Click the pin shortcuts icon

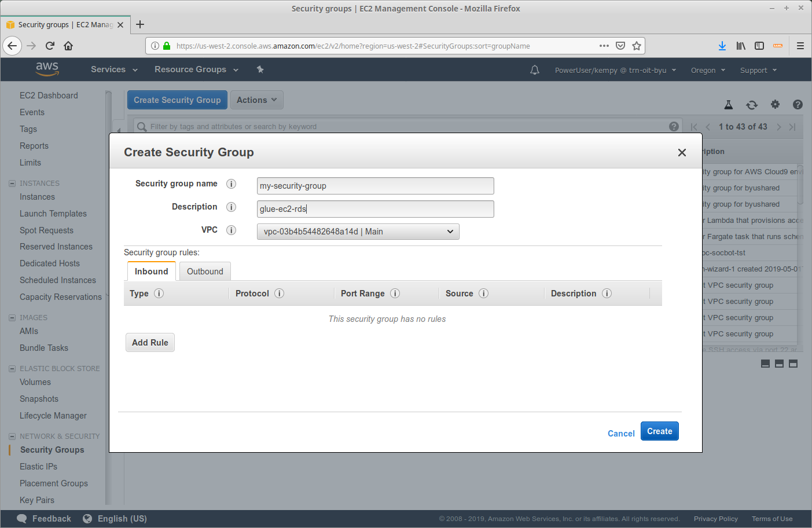click(x=260, y=69)
